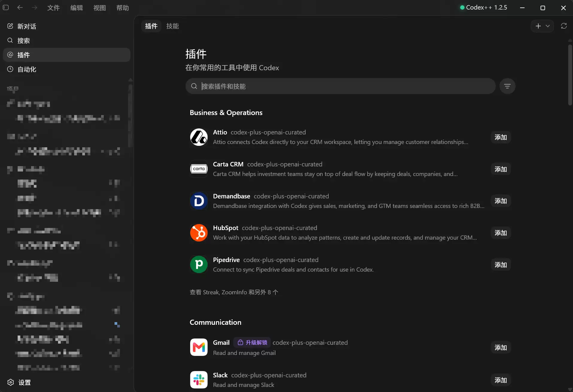This screenshot has width=573, height=392.
Task: Open the 文件 menu
Action: 54,8
